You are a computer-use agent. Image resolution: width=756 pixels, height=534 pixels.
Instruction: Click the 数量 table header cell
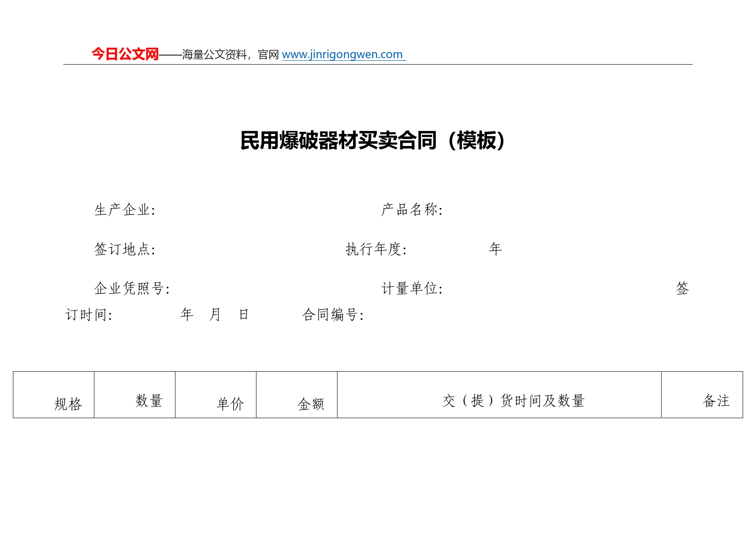(x=135, y=394)
